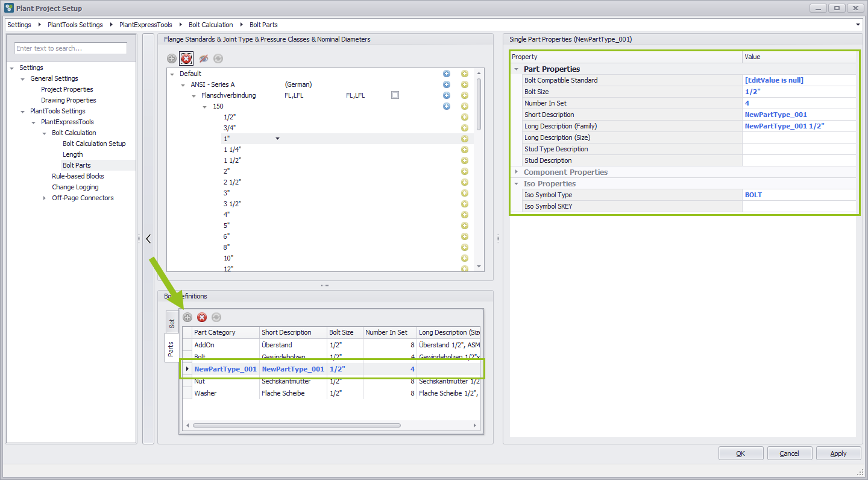Select the Washer row in parts table
The image size is (868, 480).
[331, 393]
